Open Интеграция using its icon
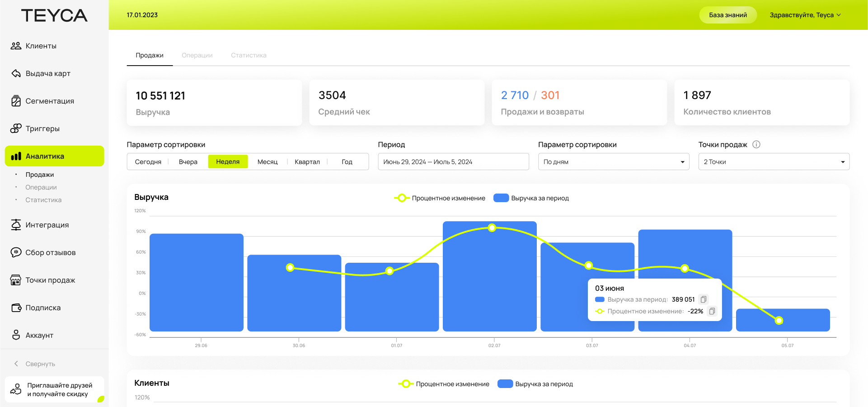Viewport: 868px width, 407px height. pos(16,225)
